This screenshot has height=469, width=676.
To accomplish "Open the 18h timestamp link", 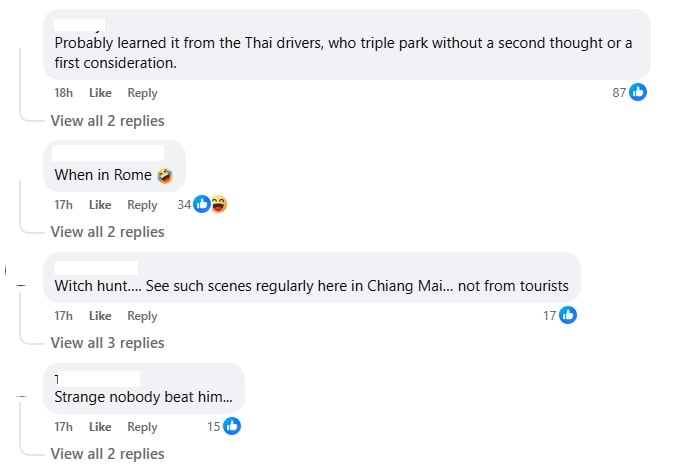I will [63, 93].
